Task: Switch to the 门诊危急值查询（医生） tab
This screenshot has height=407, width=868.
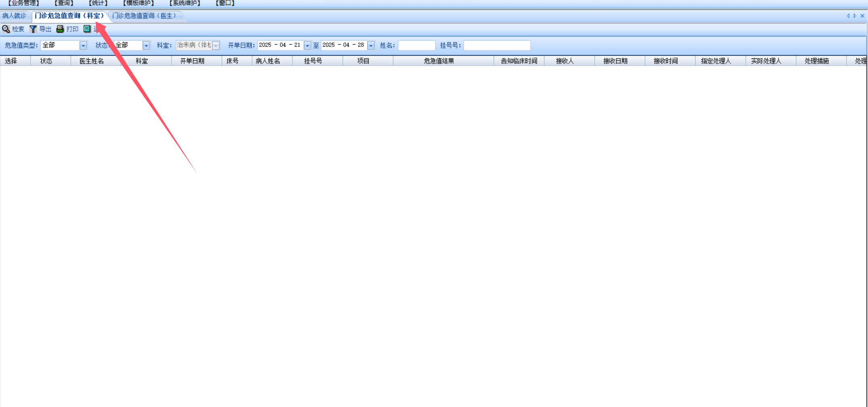Action: pos(144,16)
